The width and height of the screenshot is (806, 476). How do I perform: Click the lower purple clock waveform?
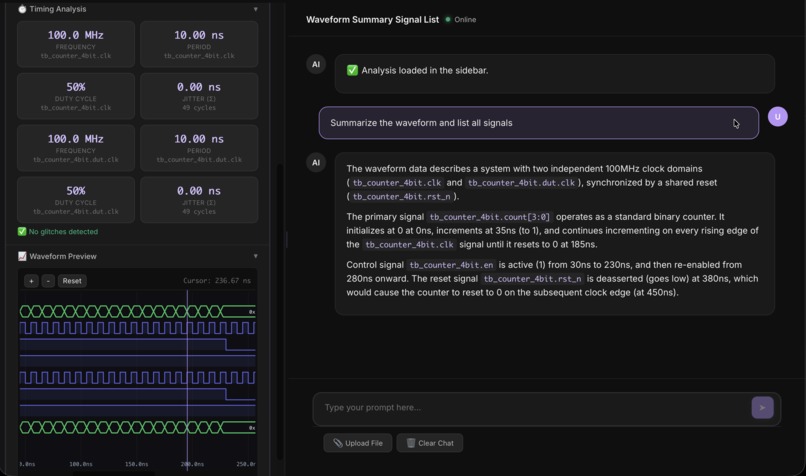point(137,378)
